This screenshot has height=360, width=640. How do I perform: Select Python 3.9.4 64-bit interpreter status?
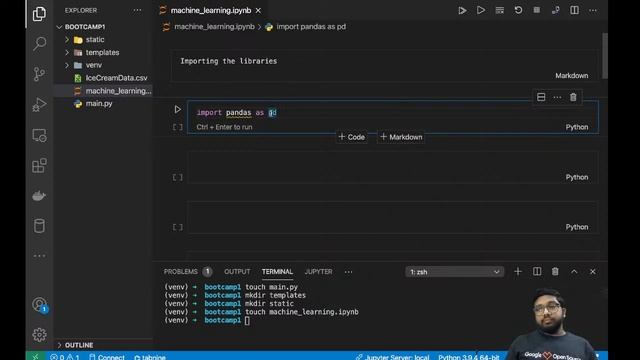[469, 357]
